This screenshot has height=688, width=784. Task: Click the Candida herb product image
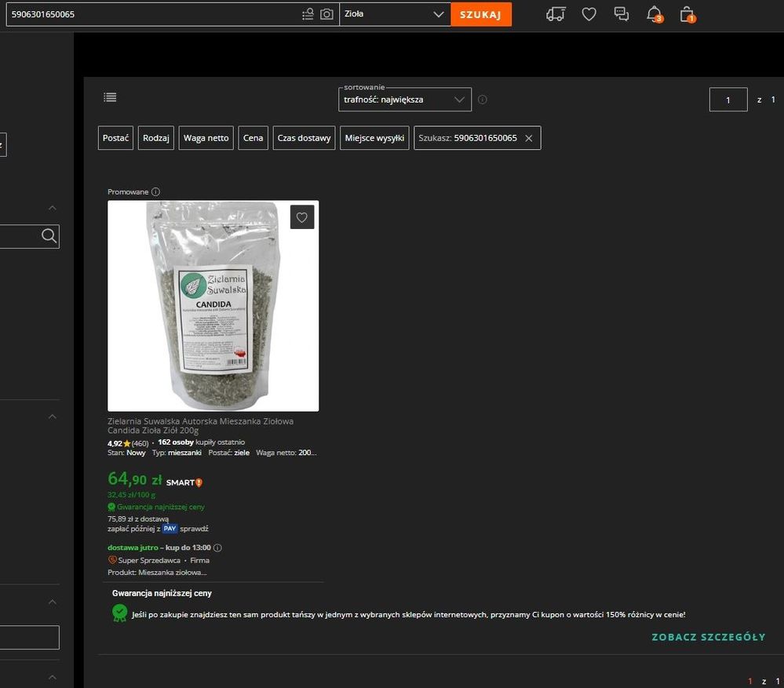click(213, 306)
